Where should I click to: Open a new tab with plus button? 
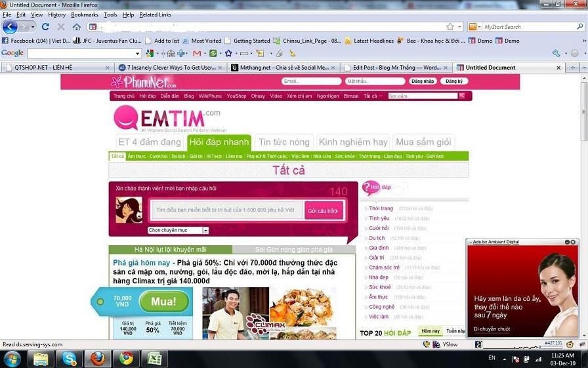573,68
